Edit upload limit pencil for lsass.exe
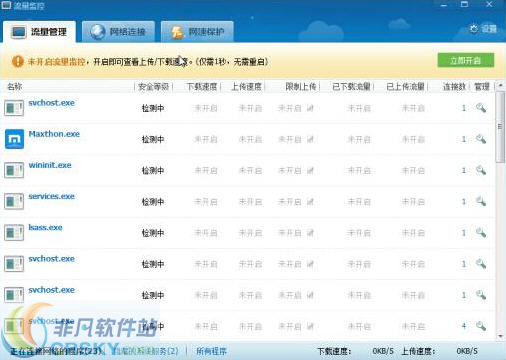This screenshot has height=360, width=506. (x=310, y=233)
